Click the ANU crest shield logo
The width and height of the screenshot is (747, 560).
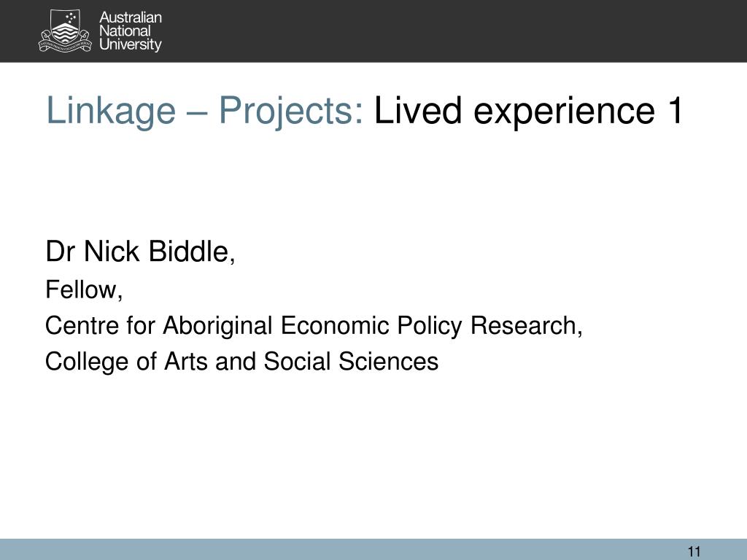pos(64,31)
